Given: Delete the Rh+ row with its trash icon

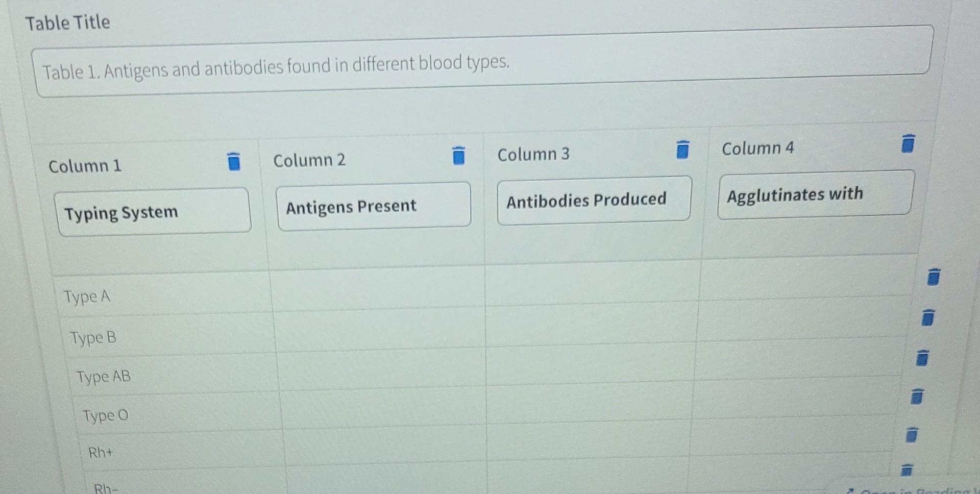Looking at the screenshot, I should coord(912,436).
